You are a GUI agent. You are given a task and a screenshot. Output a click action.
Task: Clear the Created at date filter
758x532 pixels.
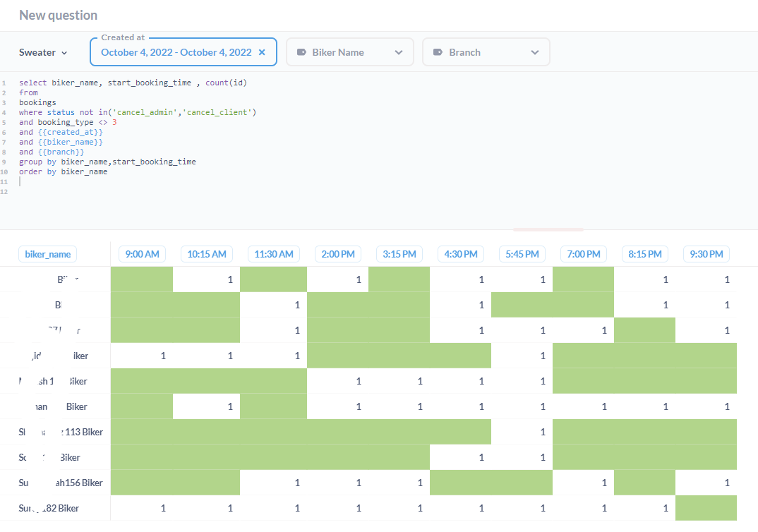262,52
